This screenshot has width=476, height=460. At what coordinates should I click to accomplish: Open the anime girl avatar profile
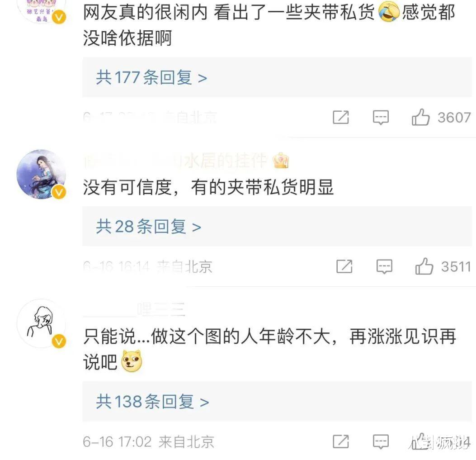point(41,174)
